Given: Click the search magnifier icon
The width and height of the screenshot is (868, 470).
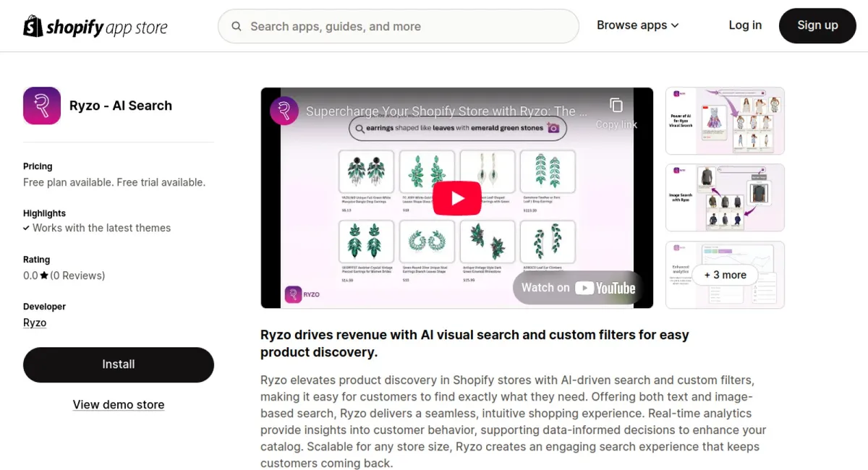Looking at the screenshot, I should pos(237,26).
